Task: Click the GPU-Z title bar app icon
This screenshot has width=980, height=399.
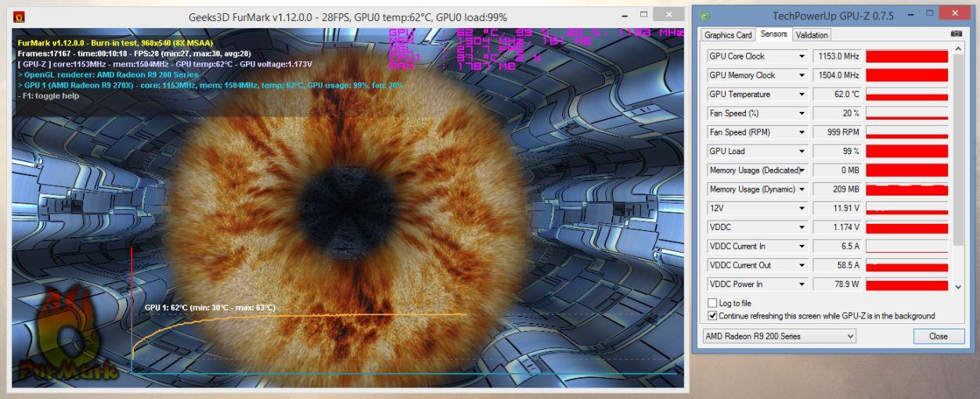Action: click(x=705, y=15)
